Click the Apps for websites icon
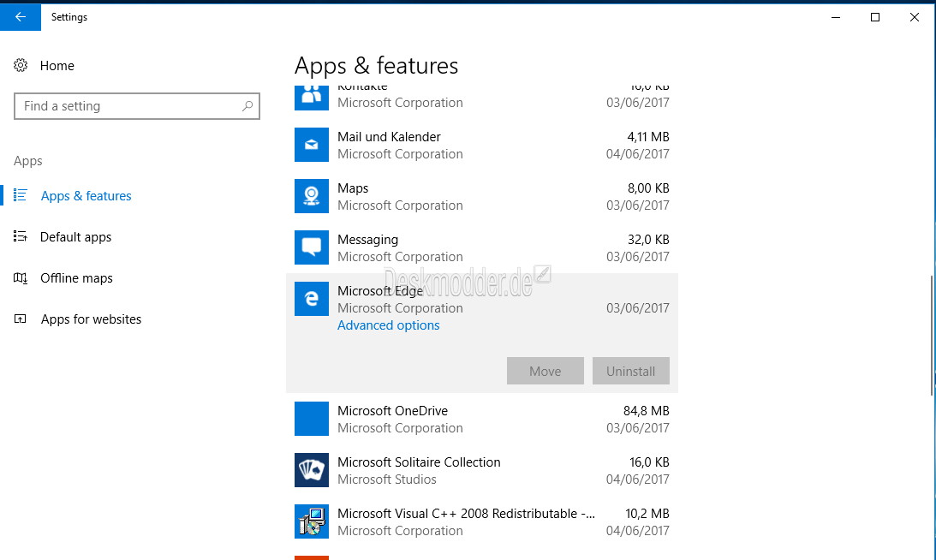The image size is (936, 560). (21, 319)
